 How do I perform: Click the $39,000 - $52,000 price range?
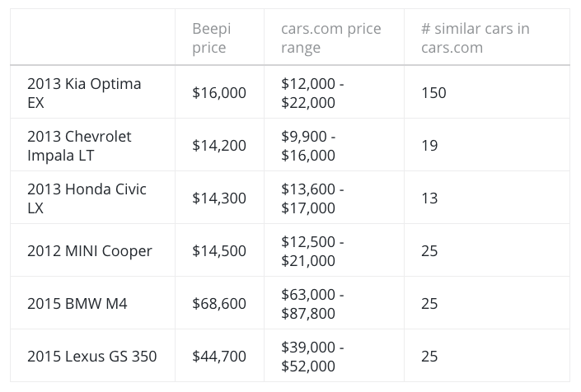pos(312,357)
